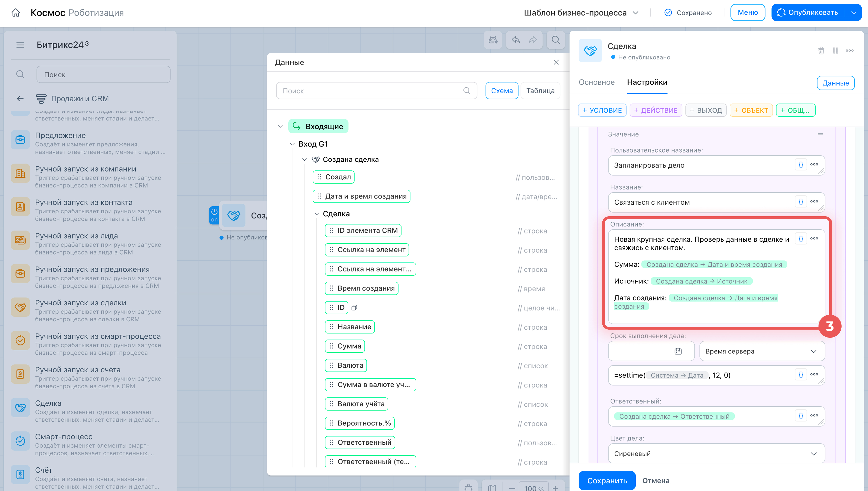
Task: Open the Меню button
Action: click(x=748, y=12)
